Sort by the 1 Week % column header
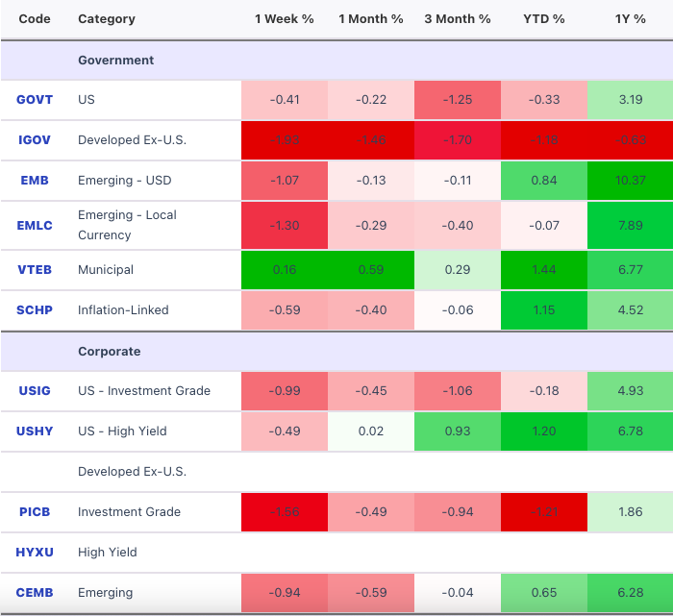Screen dimensions: 673x616 pos(285,19)
